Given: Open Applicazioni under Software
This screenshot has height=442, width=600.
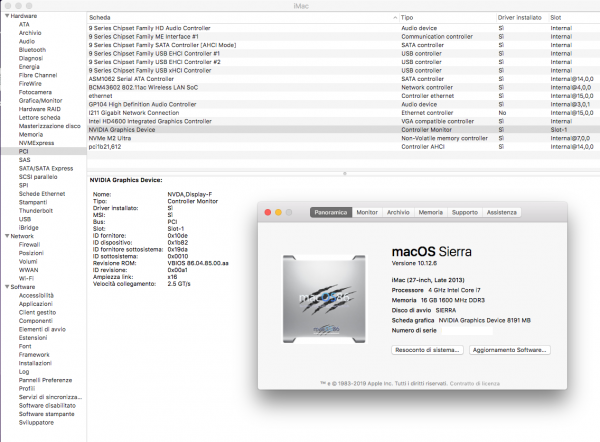Looking at the screenshot, I should pos(36,304).
